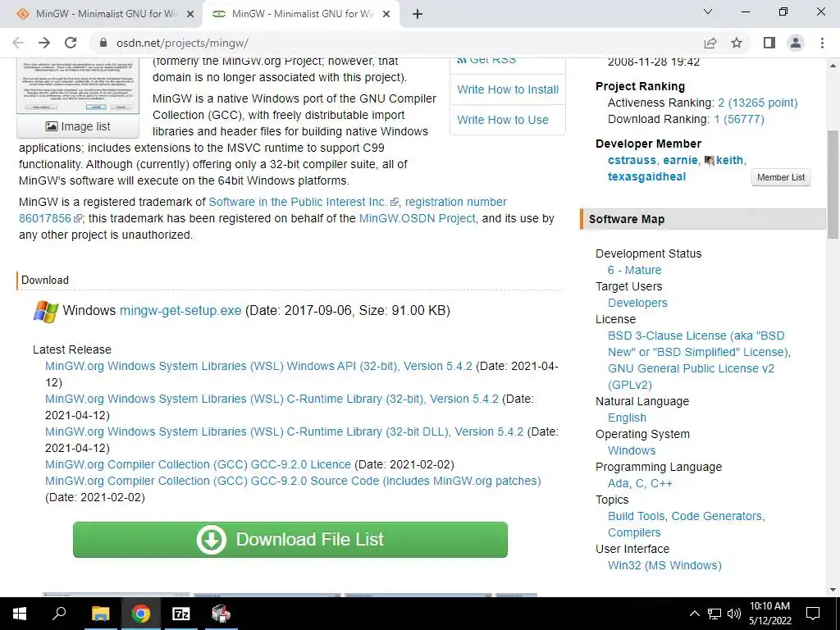Open the BSD 3-Clause License link
This screenshot has height=630, width=840.
click(698, 344)
